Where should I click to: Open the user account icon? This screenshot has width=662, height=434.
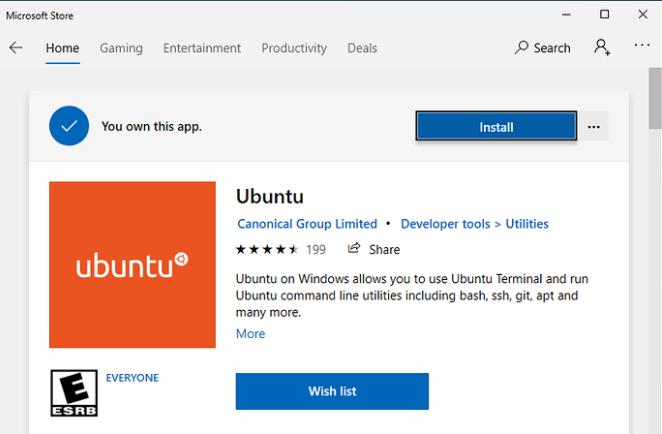tap(602, 47)
